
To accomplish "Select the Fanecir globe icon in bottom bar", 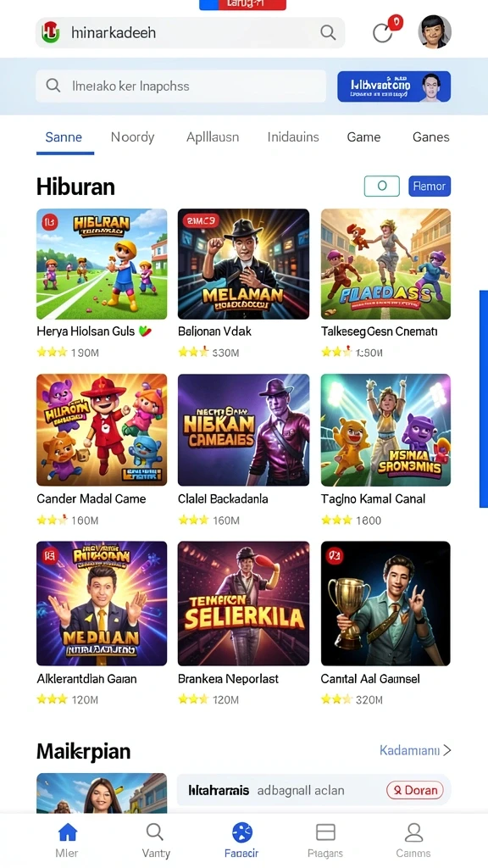I will [241, 832].
